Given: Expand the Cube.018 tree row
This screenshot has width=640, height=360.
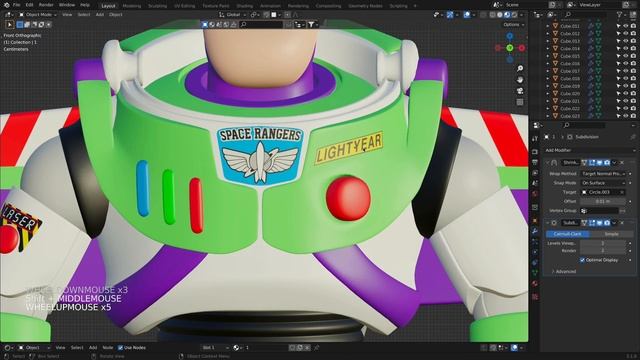Looking at the screenshot, I should click(548, 78).
